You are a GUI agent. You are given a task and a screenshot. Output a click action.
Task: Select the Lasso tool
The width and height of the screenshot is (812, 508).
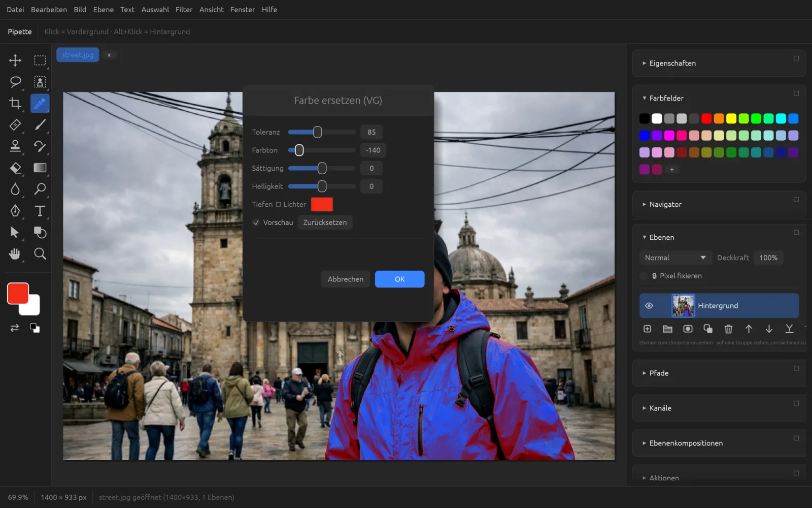tap(15, 82)
